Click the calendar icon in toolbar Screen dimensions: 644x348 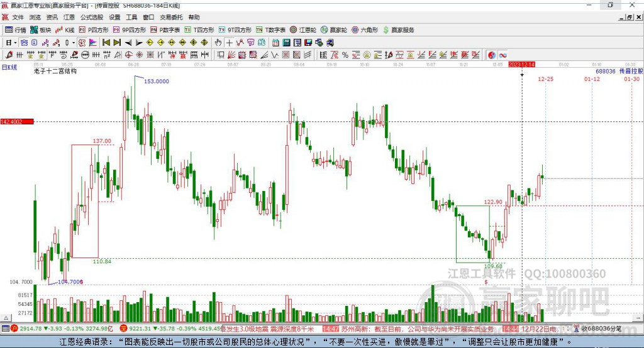click(275, 43)
